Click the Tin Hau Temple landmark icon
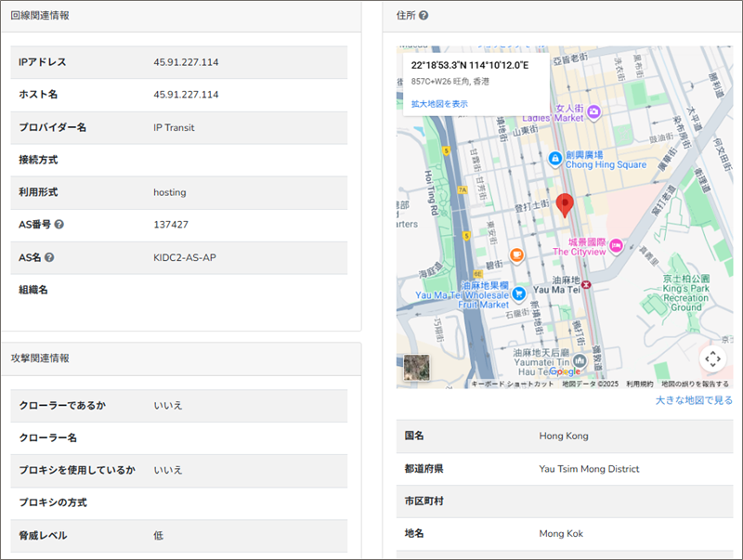Screen dimensions: 743x560 580,360
